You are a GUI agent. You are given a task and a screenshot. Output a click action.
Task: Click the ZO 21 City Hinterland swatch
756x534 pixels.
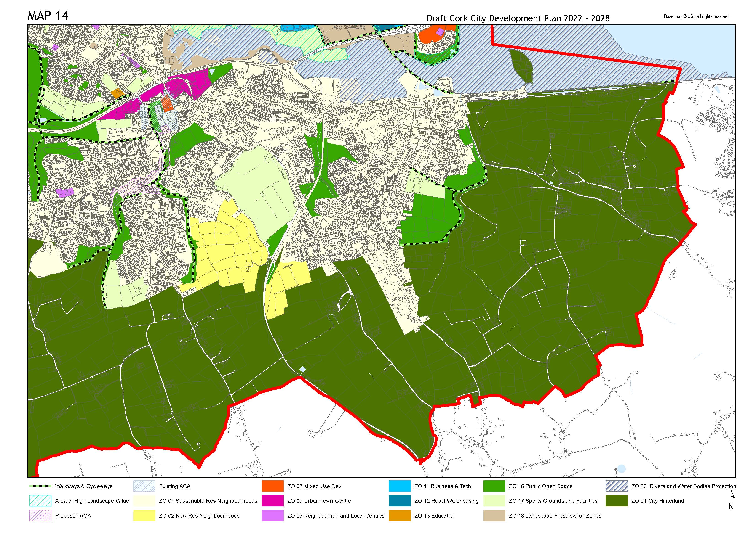click(x=616, y=501)
